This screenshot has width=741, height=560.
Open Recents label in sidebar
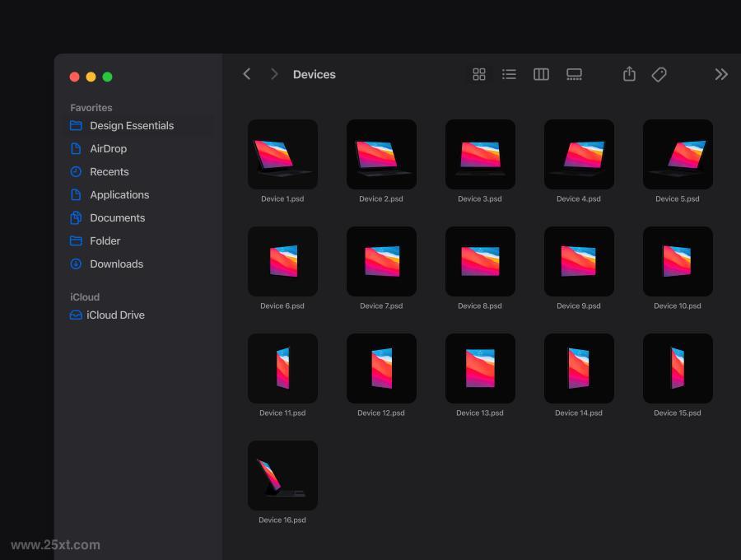pos(110,171)
